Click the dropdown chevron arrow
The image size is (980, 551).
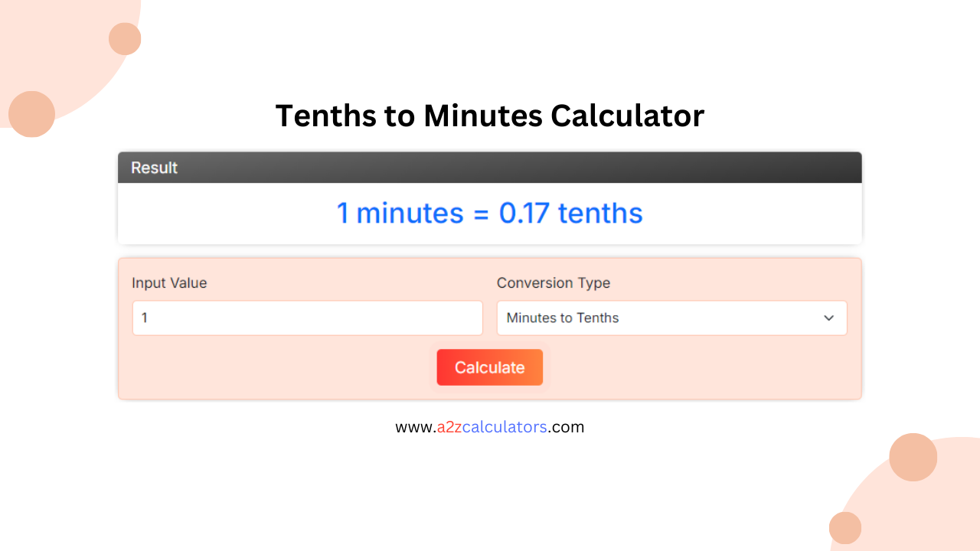(x=829, y=318)
